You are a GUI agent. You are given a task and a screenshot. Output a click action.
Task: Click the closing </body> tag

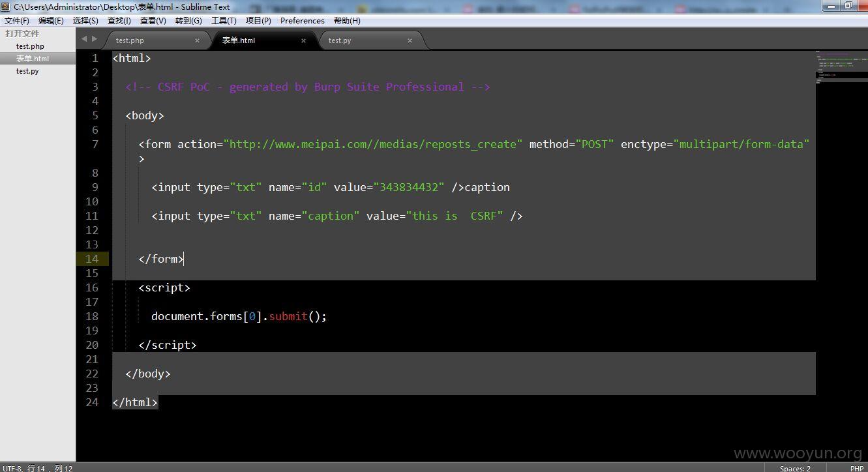(148, 374)
